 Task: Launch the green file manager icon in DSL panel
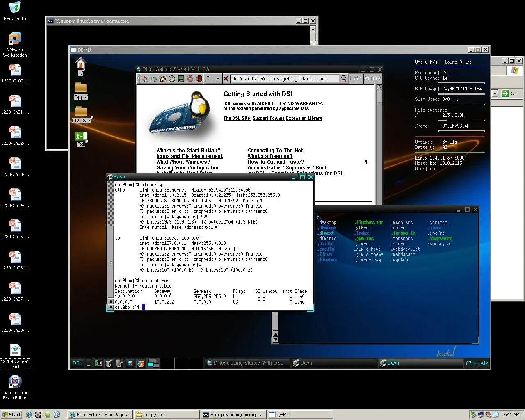click(x=98, y=363)
